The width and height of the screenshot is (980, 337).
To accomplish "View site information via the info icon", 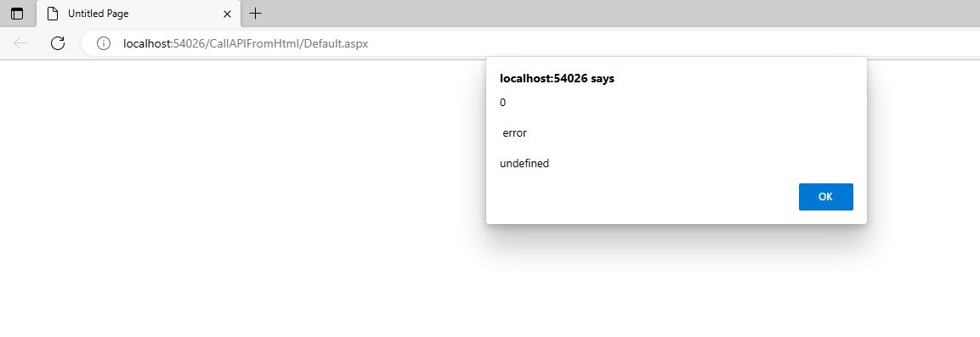I will (104, 43).
